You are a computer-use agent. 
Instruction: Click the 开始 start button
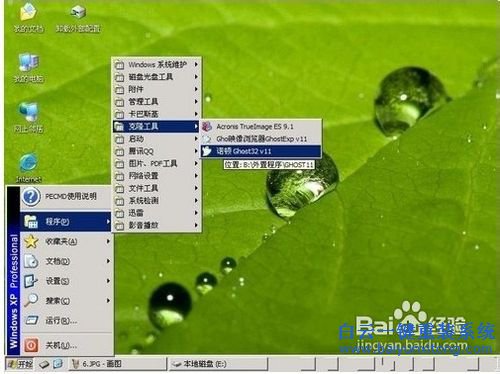(20, 364)
